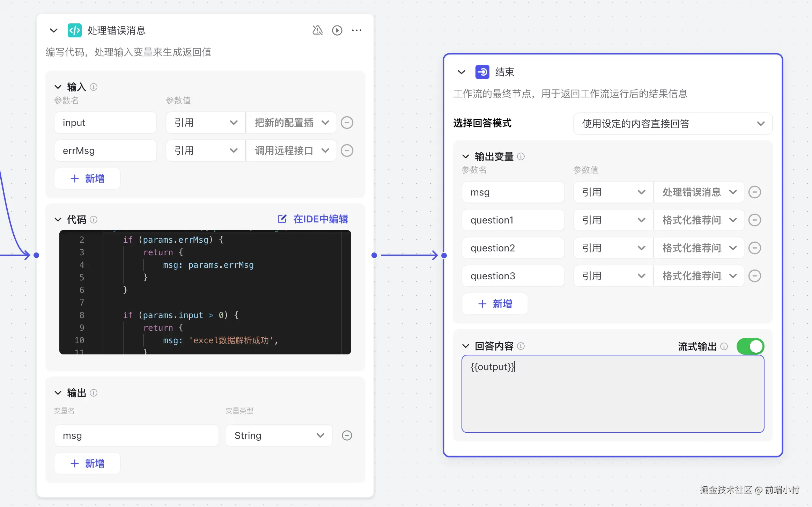The width and height of the screenshot is (812, 507).
Task: Collapse the 回答内容 section
Action: (x=465, y=346)
